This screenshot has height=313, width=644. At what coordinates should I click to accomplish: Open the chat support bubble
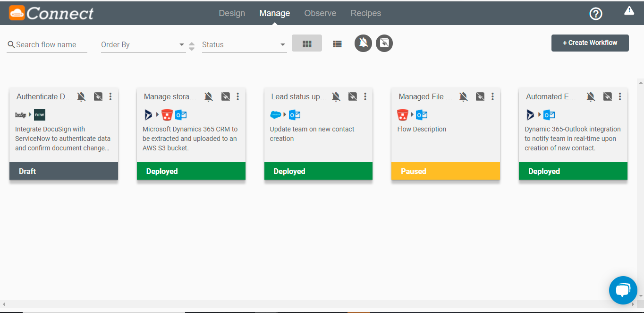[623, 290]
